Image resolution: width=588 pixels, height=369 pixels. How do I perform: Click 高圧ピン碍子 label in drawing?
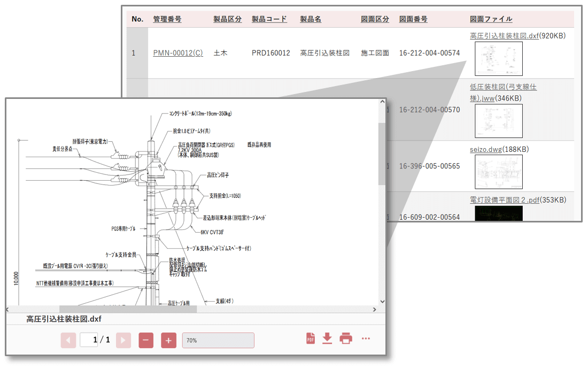[218, 175]
